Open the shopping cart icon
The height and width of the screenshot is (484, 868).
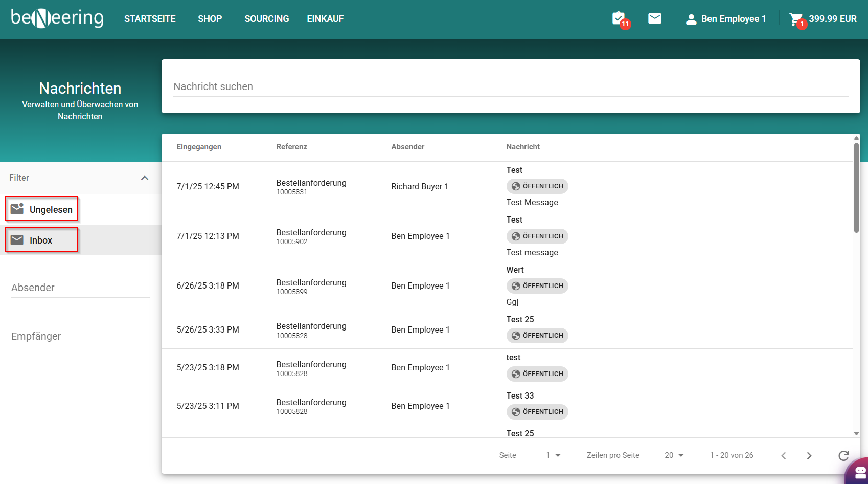pos(796,19)
